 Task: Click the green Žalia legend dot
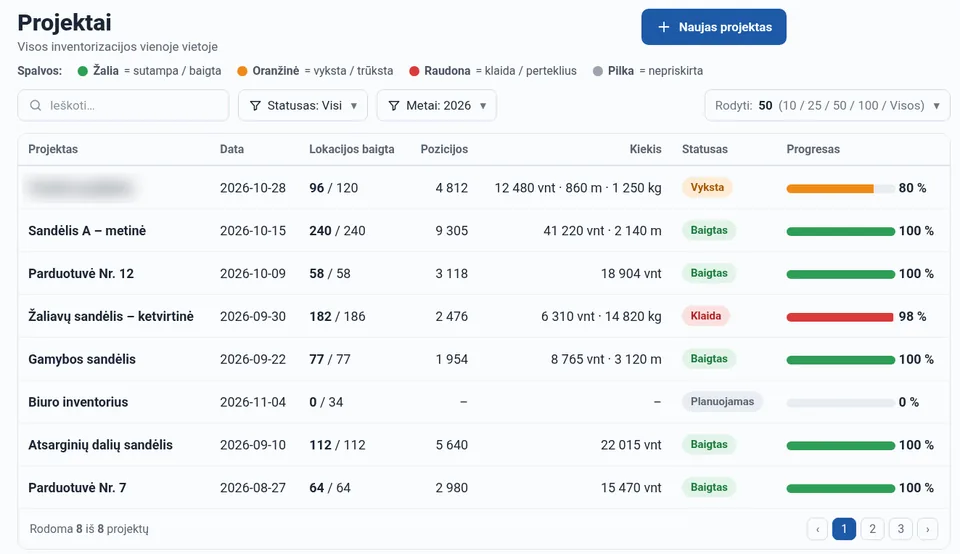click(x=83, y=71)
